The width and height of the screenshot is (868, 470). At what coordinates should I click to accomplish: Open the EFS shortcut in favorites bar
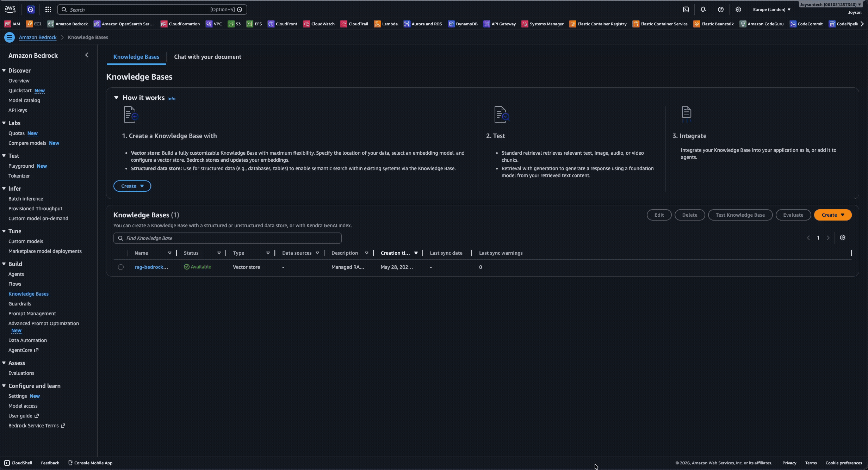click(x=254, y=24)
